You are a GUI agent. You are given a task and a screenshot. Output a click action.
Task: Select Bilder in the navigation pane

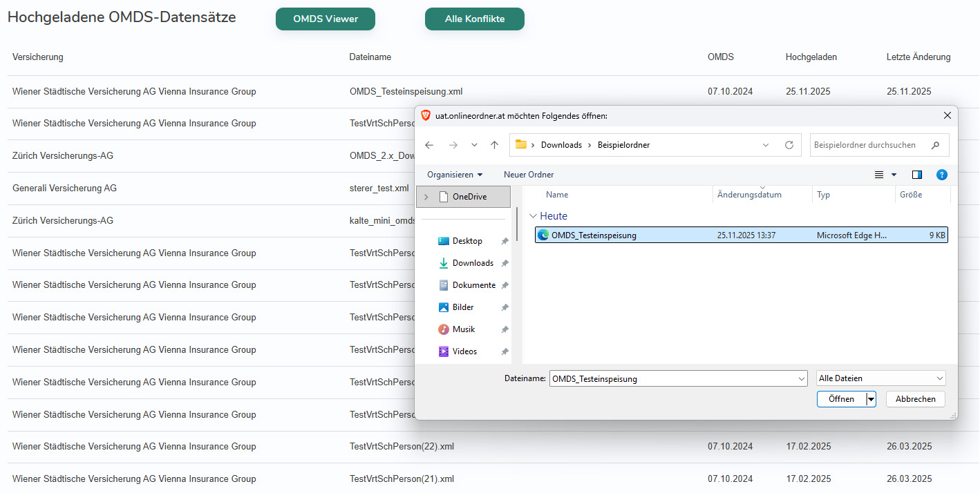point(463,307)
